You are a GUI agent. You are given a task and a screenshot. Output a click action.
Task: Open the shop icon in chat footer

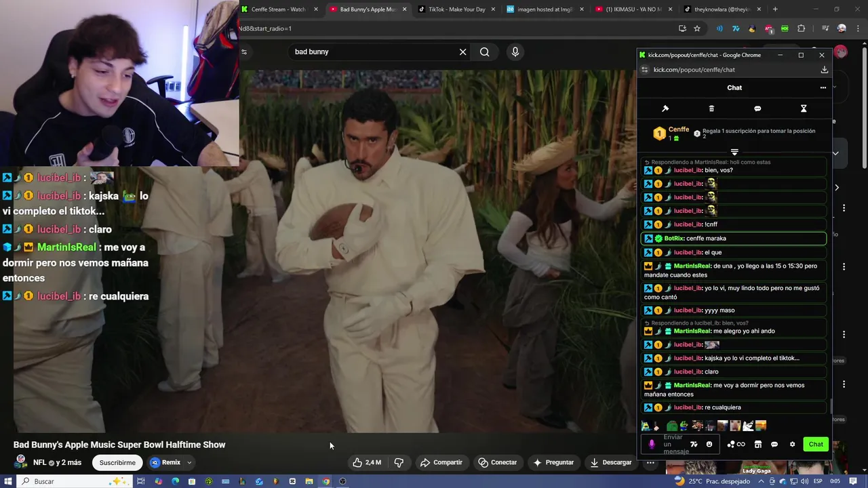point(758,445)
